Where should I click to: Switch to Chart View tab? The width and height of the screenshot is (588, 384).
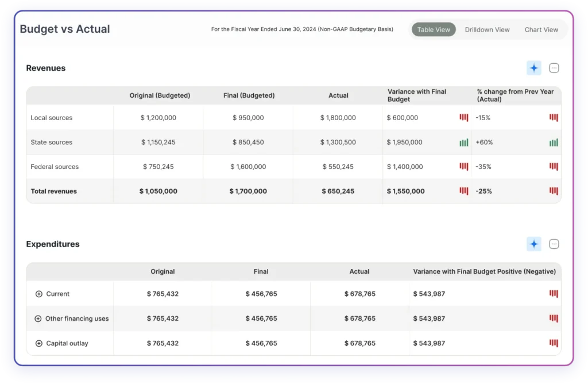coord(541,30)
